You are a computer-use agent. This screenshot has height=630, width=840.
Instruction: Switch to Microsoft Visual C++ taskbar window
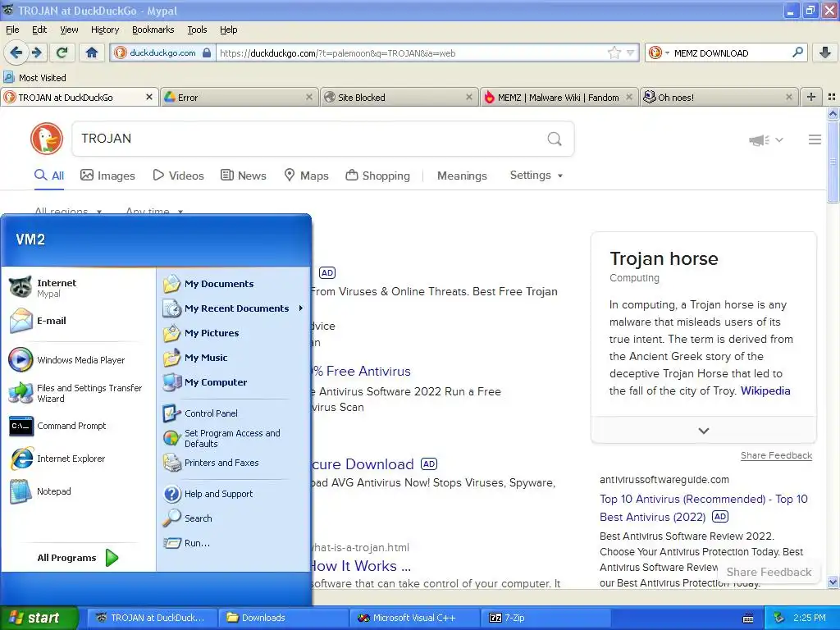(x=415, y=618)
